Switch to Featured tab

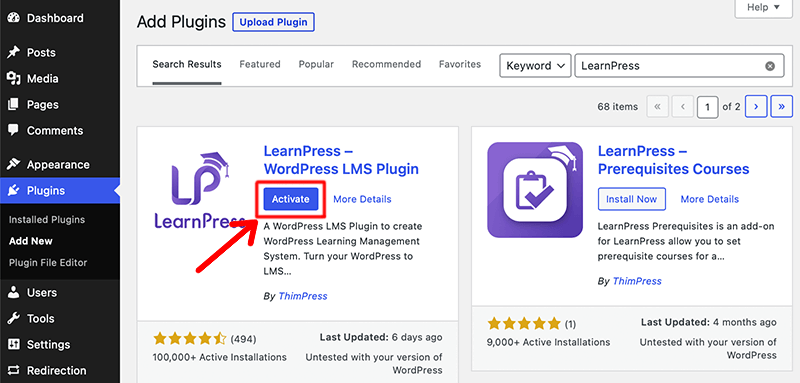(260, 64)
